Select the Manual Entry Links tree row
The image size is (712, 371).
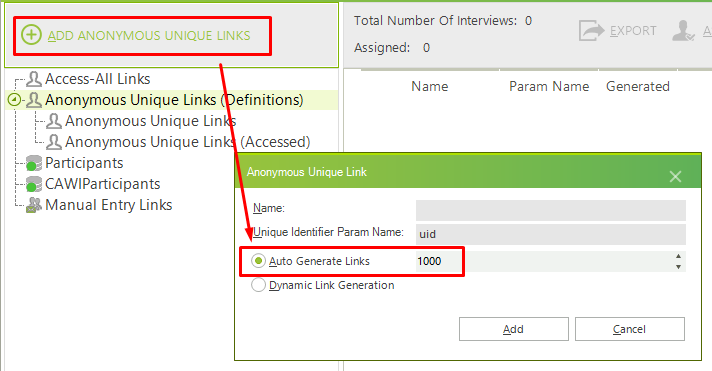click(109, 205)
